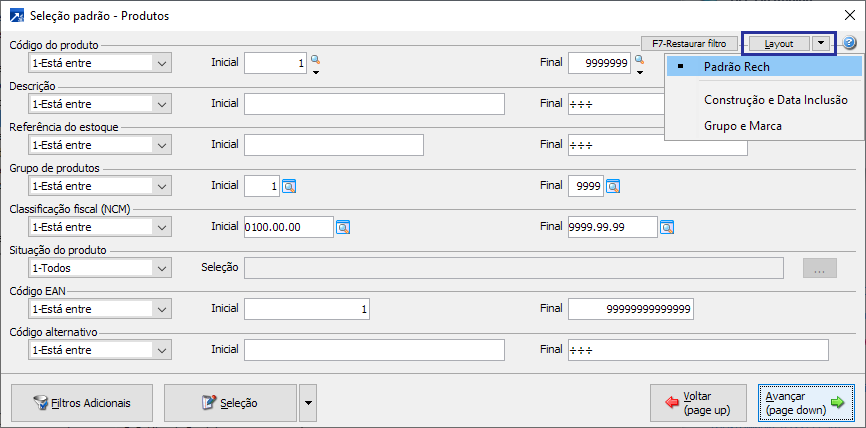Click the magnifier beside initial product code
The width and height of the screenshot is (866, 428).
[x=315, y=60]
